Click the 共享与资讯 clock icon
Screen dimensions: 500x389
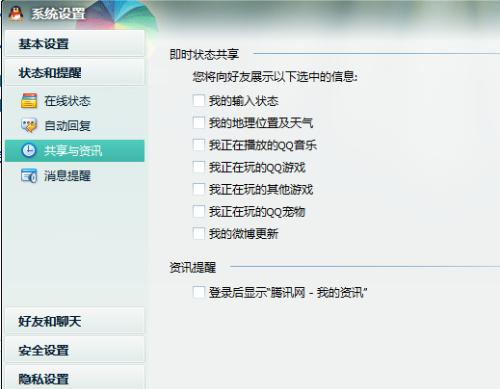[x=29, y=151]
